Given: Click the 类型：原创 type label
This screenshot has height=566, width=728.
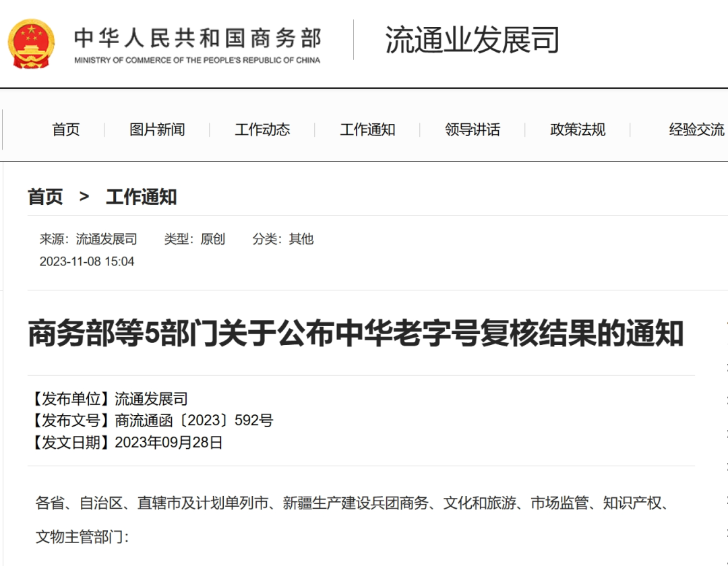Looking at the screenshot, I should tap(194, 239).
